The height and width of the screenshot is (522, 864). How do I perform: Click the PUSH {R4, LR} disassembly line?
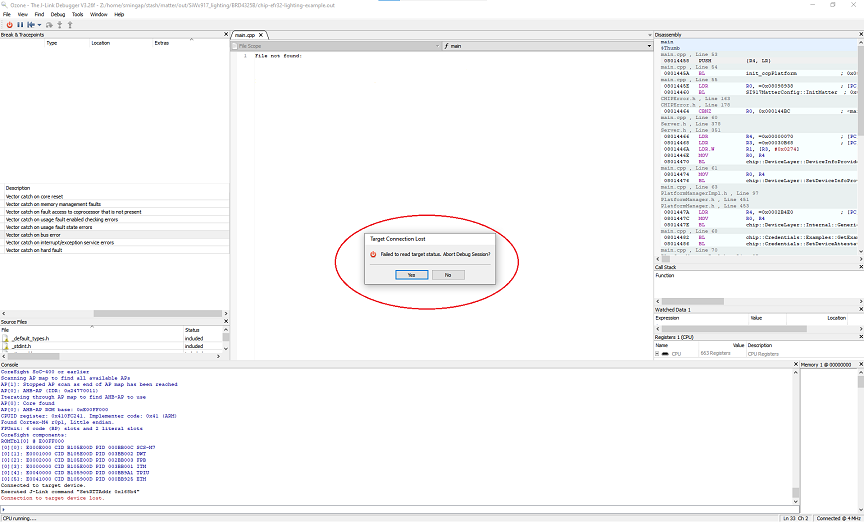(759, 61)
